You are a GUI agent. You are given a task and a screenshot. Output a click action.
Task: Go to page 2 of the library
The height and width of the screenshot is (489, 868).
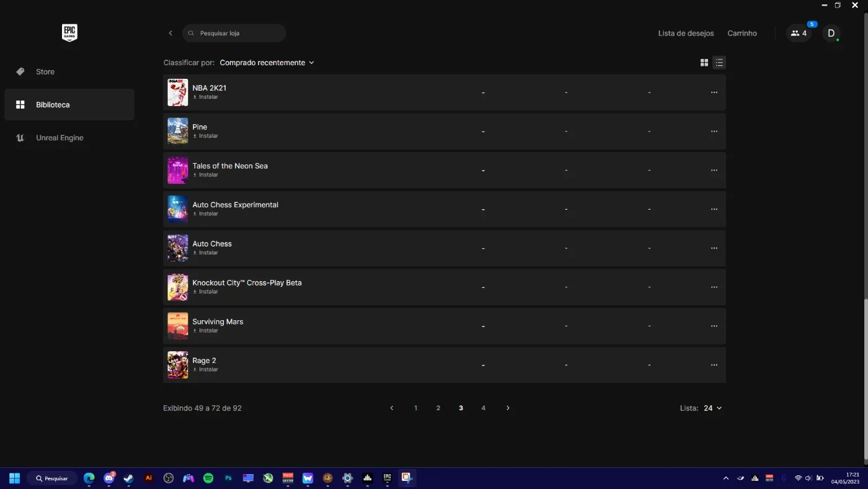[438, 408]
